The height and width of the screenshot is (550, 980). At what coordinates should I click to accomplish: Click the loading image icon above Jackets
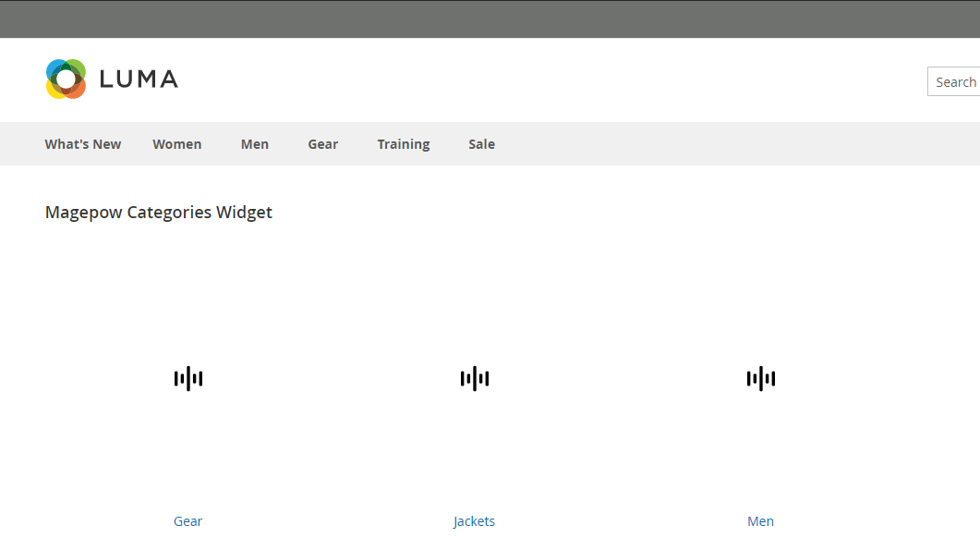click(475, 378)
